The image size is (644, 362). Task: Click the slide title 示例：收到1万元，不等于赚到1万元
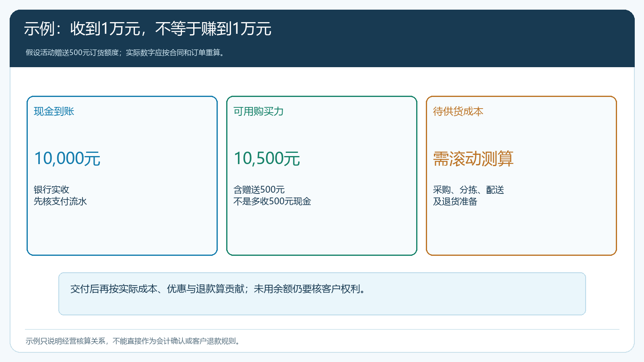[x=148, y=29]
